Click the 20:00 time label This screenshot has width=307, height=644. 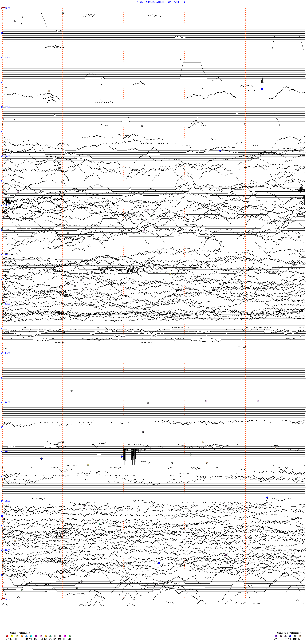tap(8, 501)
